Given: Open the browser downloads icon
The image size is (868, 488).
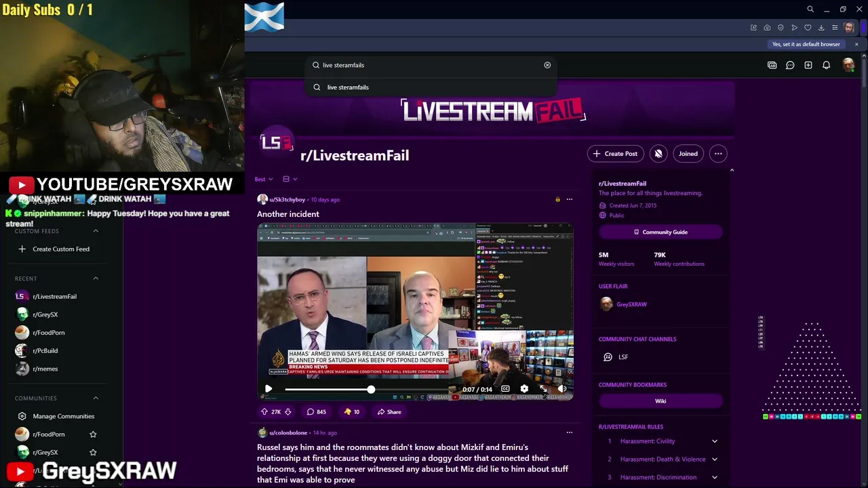Looking at the screenshot, I should click(821, 28).
